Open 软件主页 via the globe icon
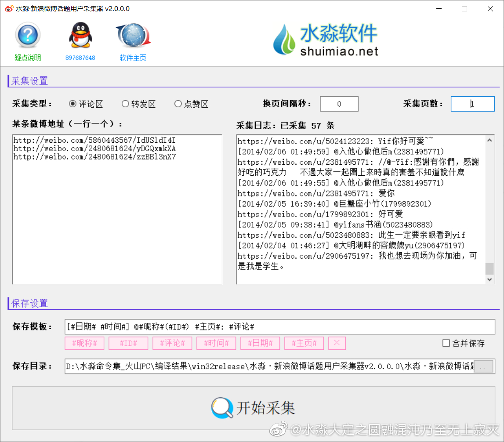 coord(133,35)
